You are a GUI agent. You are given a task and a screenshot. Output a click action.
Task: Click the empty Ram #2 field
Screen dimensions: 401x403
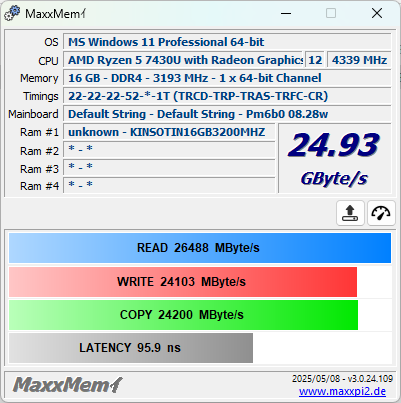click(x=169, y=150)
